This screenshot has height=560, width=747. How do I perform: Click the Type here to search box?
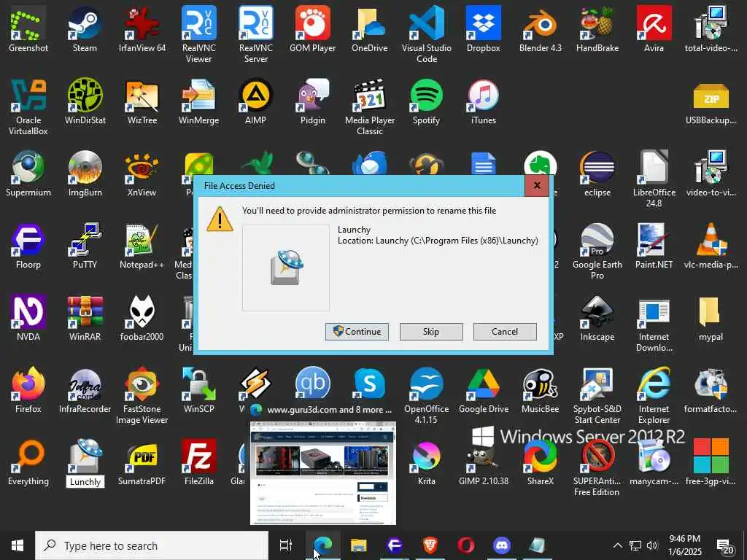[152, 545]
